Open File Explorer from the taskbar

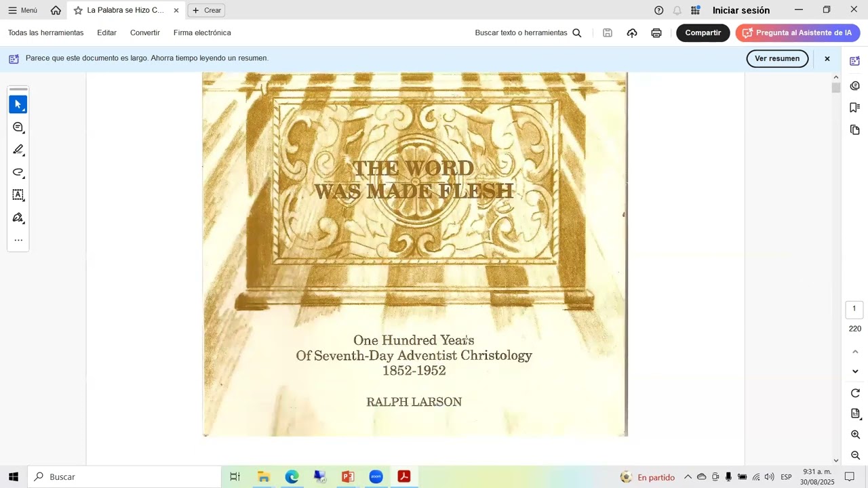pyautogui.click(x=264, y=476)
